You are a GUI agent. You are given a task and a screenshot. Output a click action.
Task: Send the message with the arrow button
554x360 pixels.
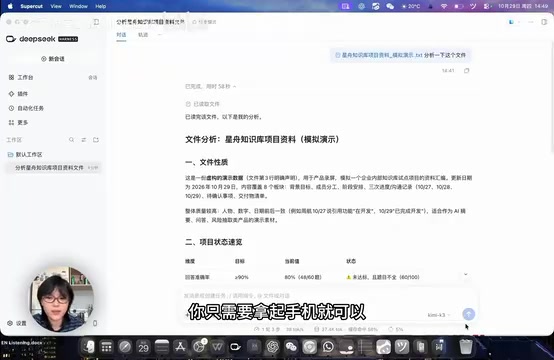coord(468,314)
